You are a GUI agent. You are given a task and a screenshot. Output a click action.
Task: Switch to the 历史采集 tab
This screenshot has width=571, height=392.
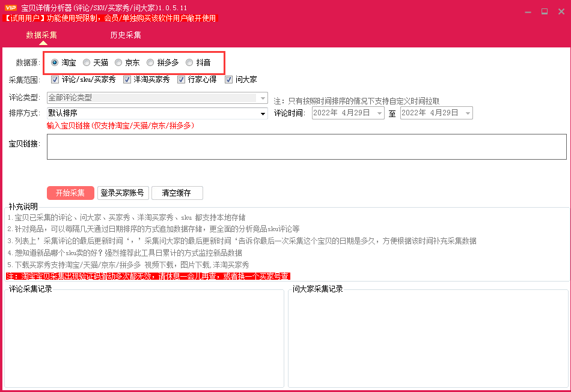[125, 35]
